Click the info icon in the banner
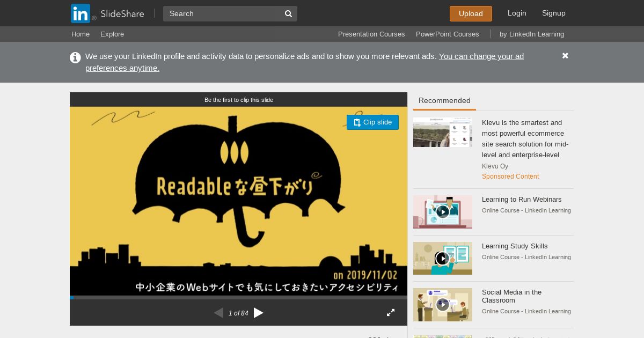 click(x=75, y=57)
